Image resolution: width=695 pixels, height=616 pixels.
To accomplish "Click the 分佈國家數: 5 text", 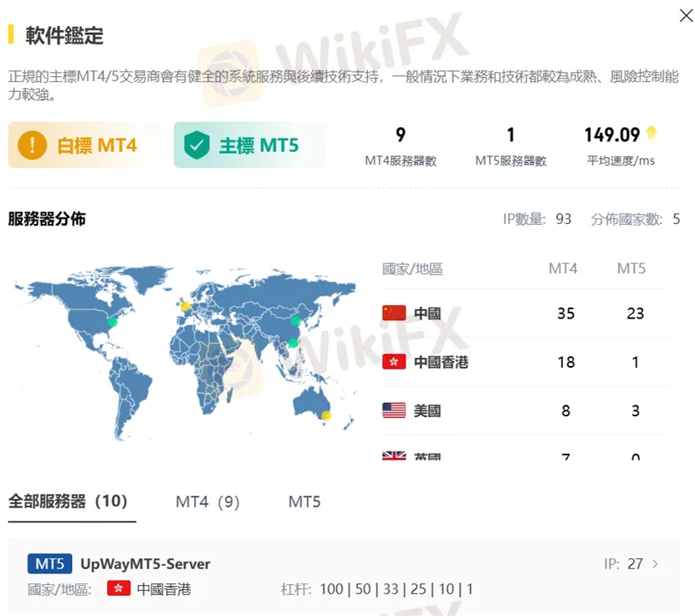I will click(635, 219).
